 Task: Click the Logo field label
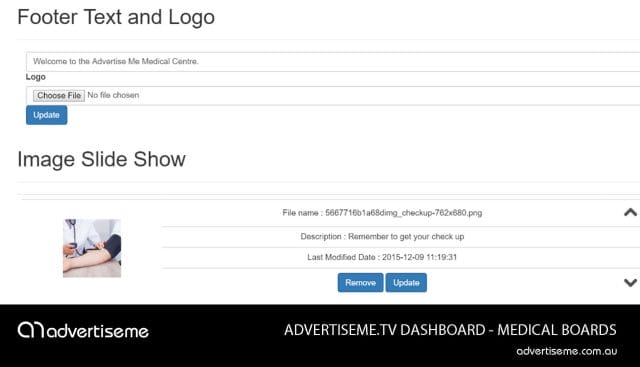point(36,77)
